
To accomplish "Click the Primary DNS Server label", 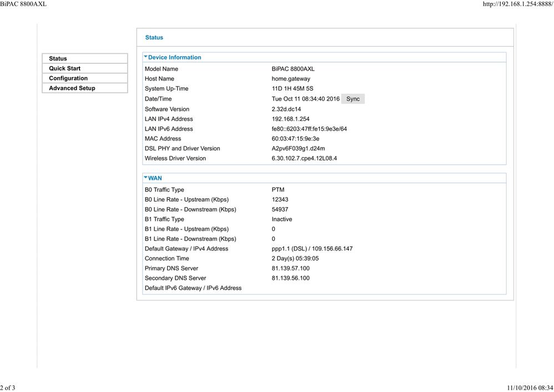I will pyautogui.click(x=172, y=269).
